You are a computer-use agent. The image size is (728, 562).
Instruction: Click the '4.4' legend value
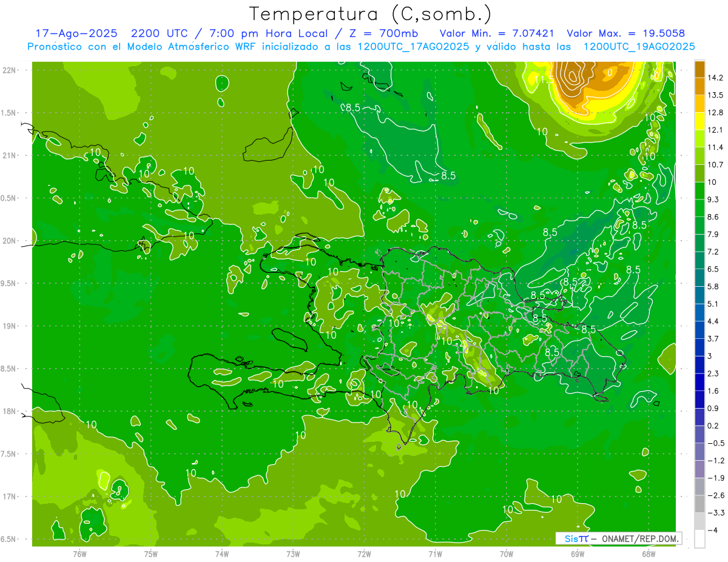pos(714,321)
